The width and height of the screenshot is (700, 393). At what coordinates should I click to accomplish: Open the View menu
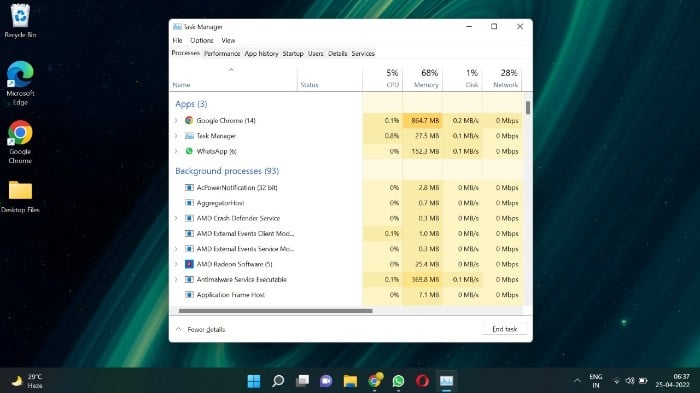coord(228,40)
